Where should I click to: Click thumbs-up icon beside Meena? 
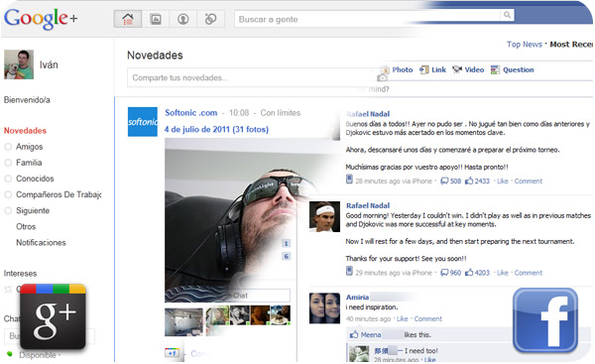click(x=354, y=334)
